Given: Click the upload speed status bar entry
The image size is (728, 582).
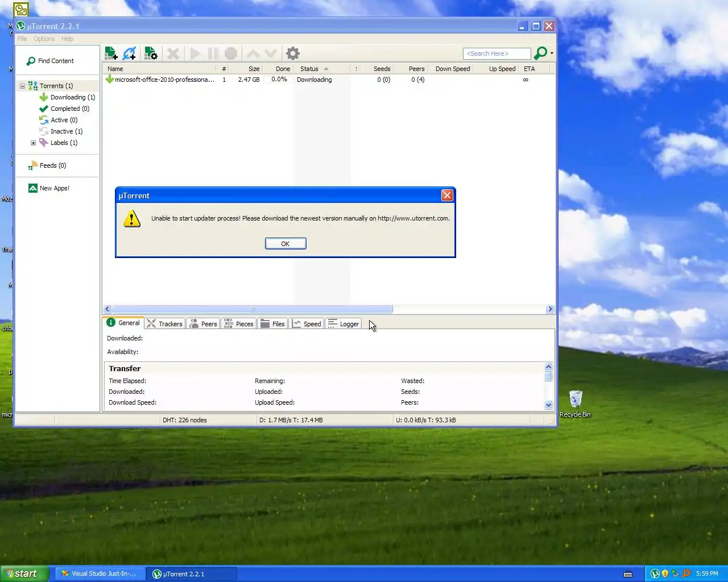Looking at the screenshot, I should coord(426,420).
